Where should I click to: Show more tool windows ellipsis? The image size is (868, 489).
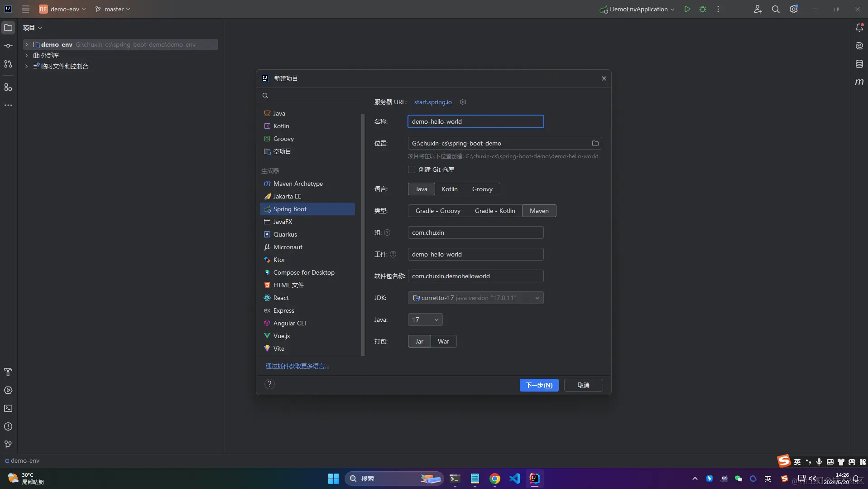tap(8, 105)
